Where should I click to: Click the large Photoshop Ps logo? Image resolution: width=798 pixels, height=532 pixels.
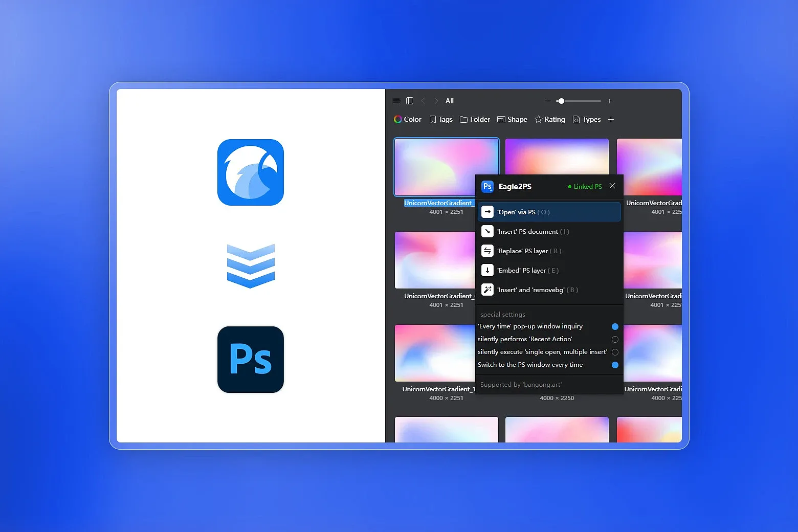click(x=251, y=360)
